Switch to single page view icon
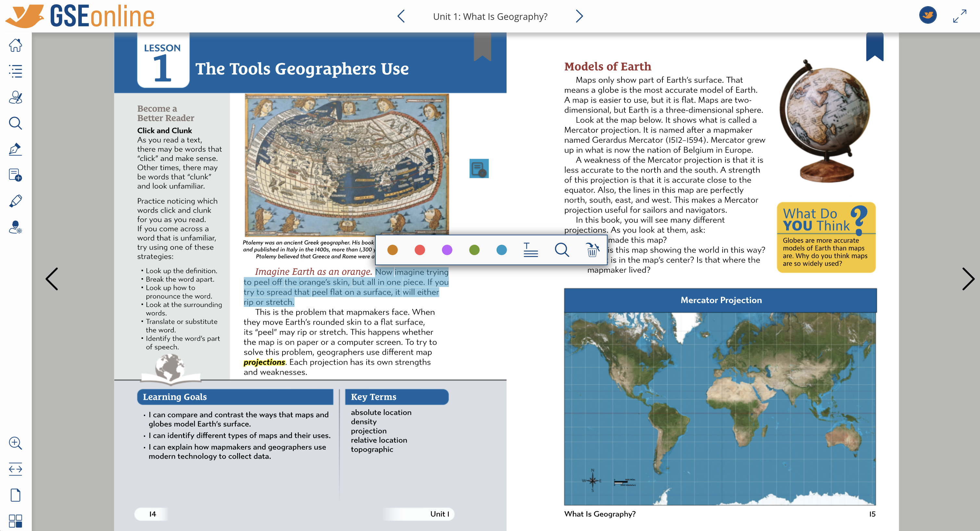This screenshot has width=980, height=531. 16,495
